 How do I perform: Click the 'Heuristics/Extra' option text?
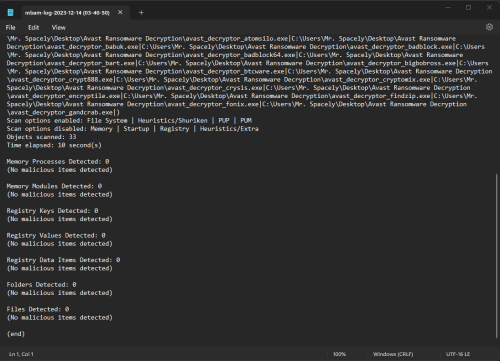pyautogui.click(x=229, y=129)
